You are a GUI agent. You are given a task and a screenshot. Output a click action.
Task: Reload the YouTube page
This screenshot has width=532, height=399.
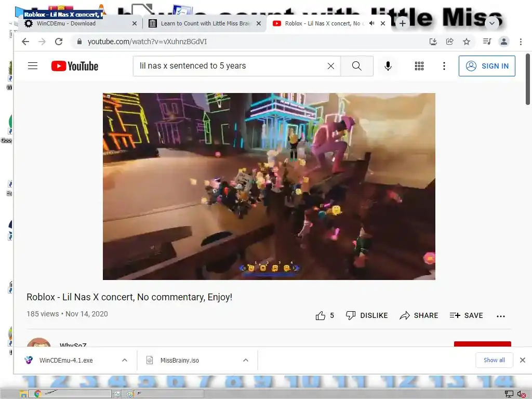(x=59, y=42)
